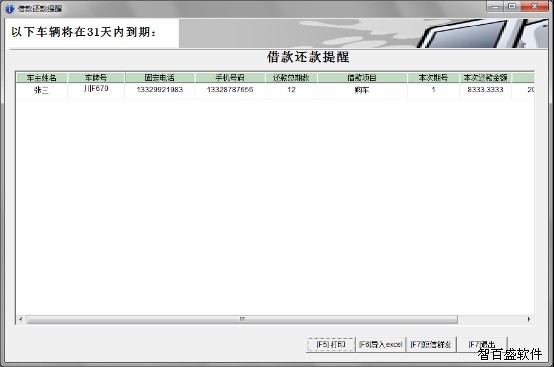Click the window title bar app icon
554x367 pixels.
point(10,8)
